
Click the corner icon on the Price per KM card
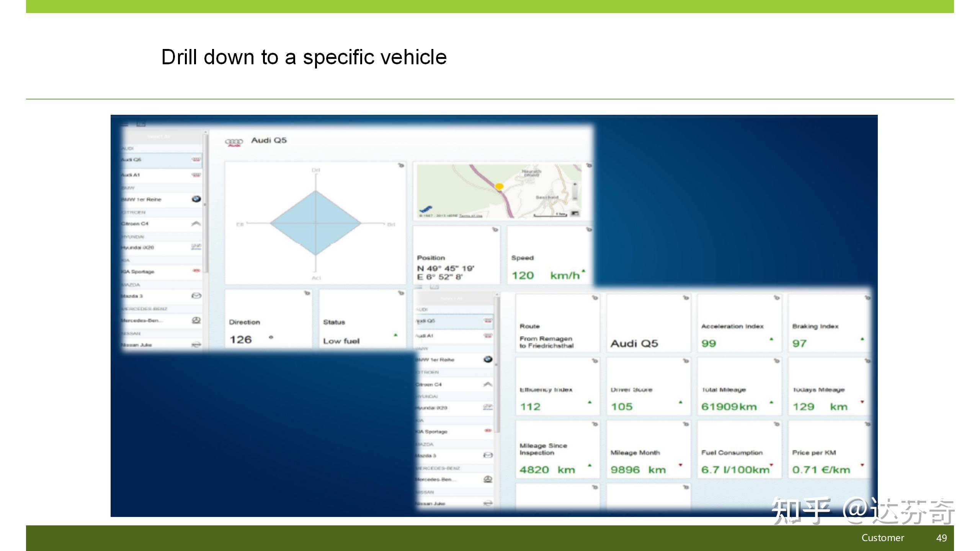(x=867, y=424)
